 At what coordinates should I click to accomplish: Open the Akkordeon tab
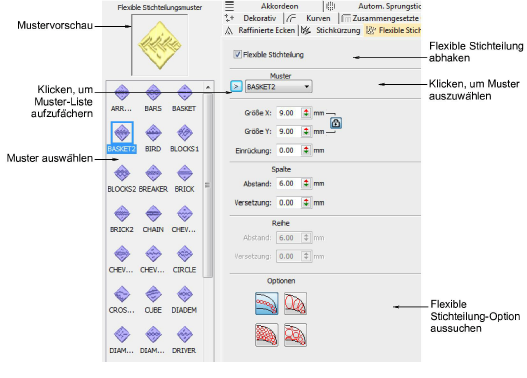[x=279, y=6]
